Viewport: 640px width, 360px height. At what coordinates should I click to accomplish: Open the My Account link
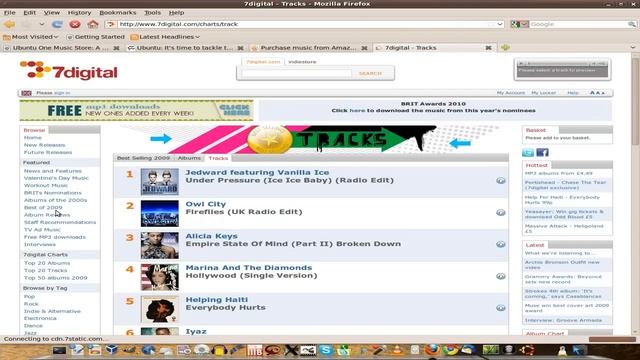point(511,93)
